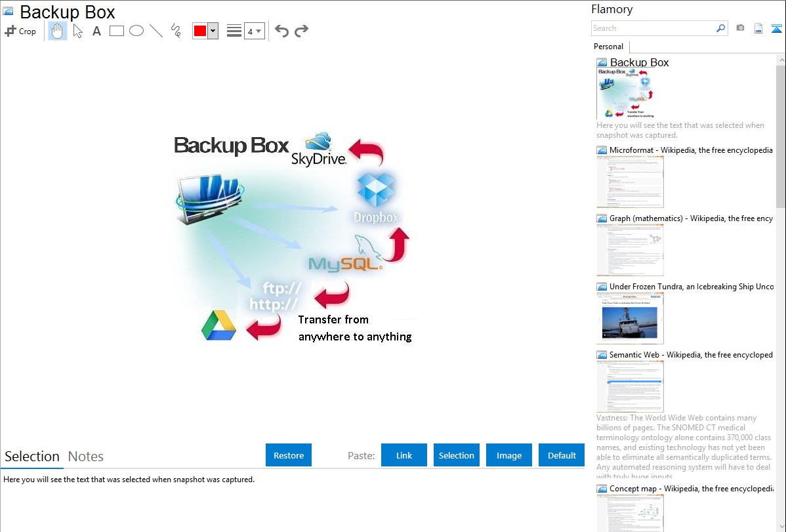
Task: Click the sidebar scroll down arrow
Action: (x=781, y=527)
